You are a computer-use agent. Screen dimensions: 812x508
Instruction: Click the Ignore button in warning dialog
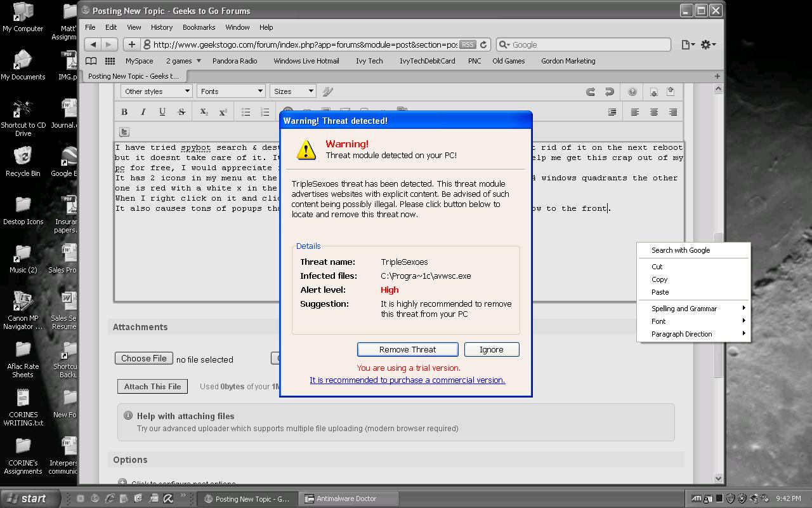pos(492,349)
